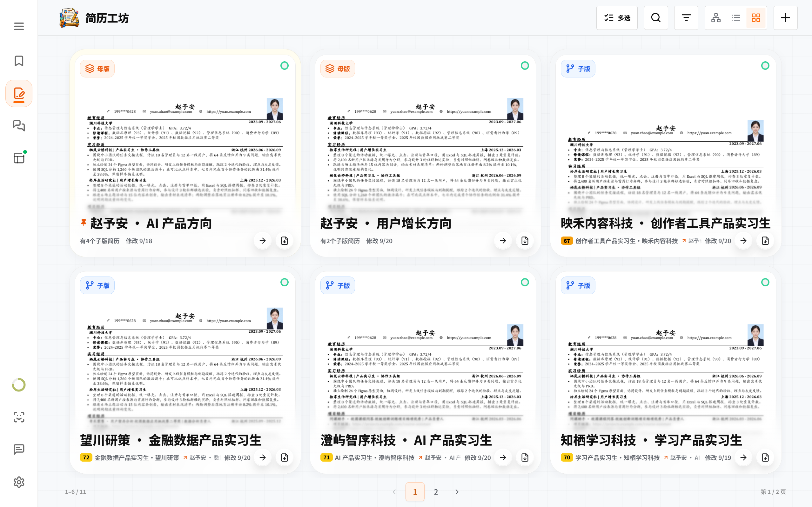Image resolution: width=812 pixels, height=507 pixels.
Task: Switch to grid view
Action: pos(756,18)
